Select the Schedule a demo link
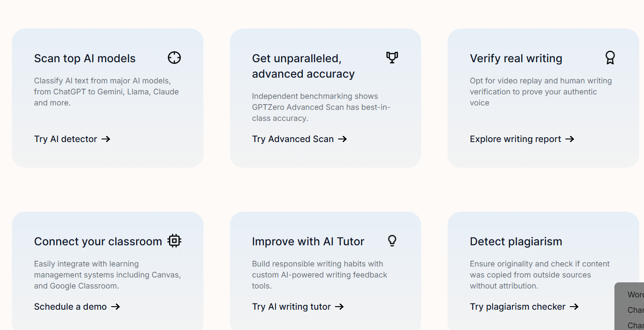The image size is (644, 330). [71, 307]
